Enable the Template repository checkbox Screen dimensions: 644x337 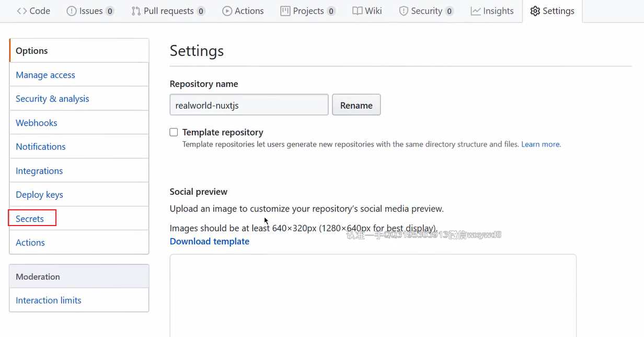(x=174, y=132)
